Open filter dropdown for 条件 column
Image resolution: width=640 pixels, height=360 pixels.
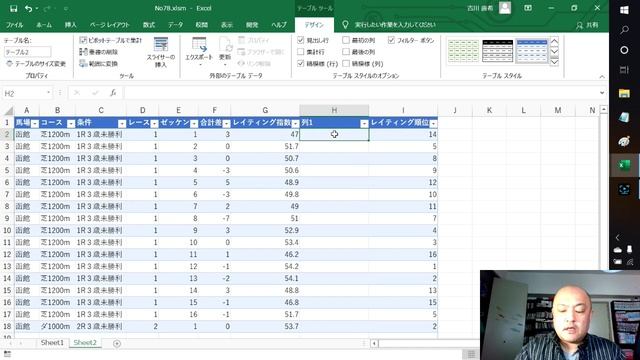(x=122, y=123)
